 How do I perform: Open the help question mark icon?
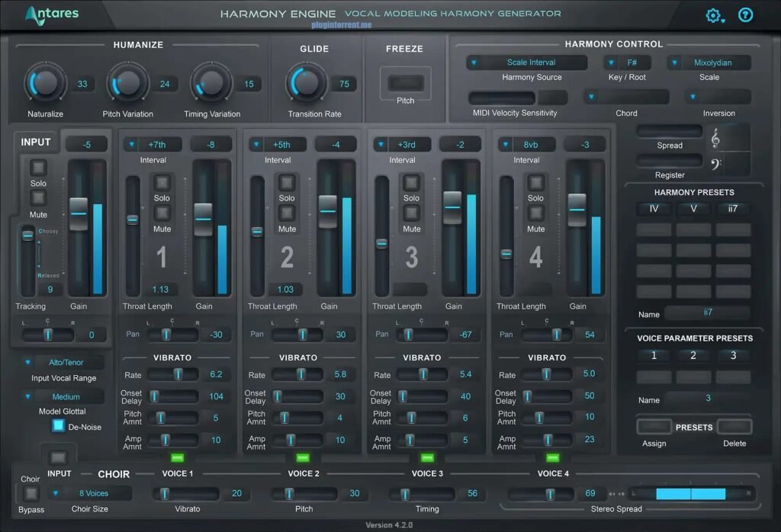(745, 15)
